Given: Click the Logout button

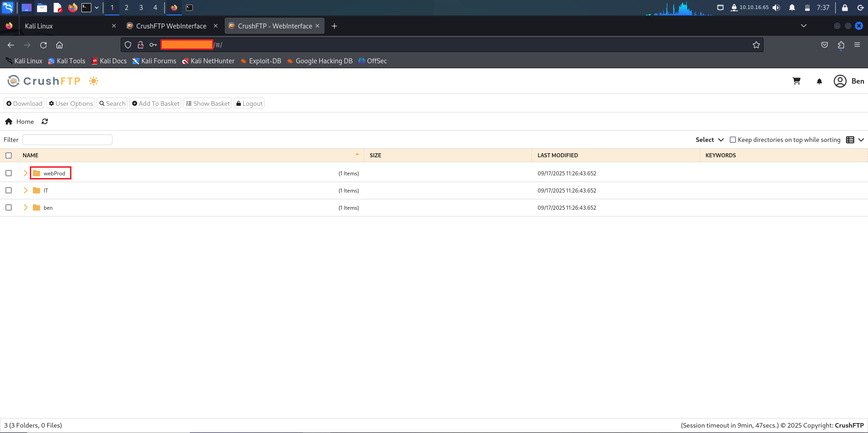Looking at the screenshot, I should coord(249,104).
